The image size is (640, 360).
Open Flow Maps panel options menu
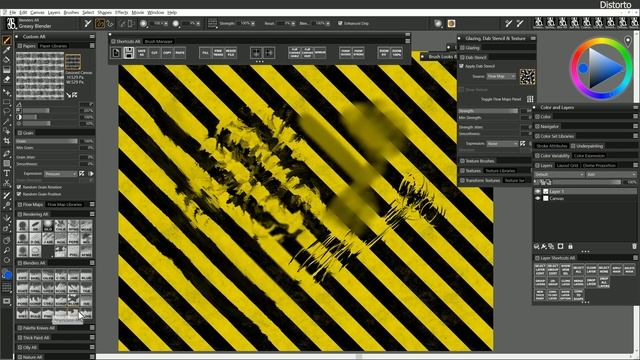92,204
